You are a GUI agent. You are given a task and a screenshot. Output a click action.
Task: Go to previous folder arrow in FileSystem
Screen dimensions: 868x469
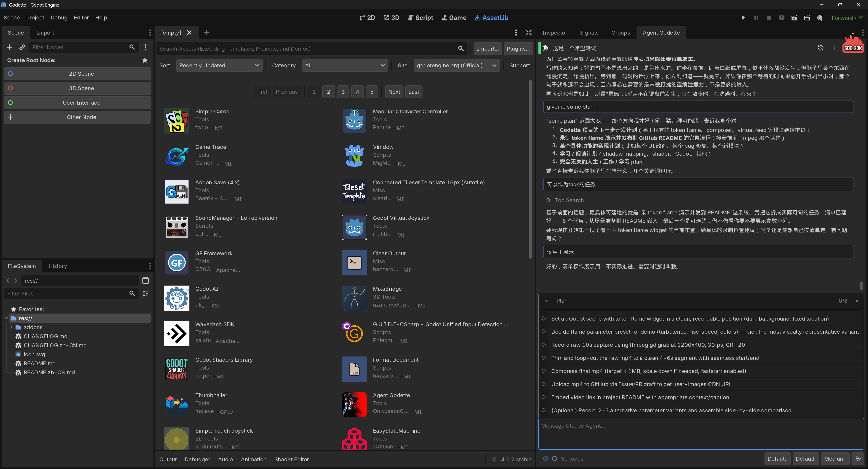point(8,280)
